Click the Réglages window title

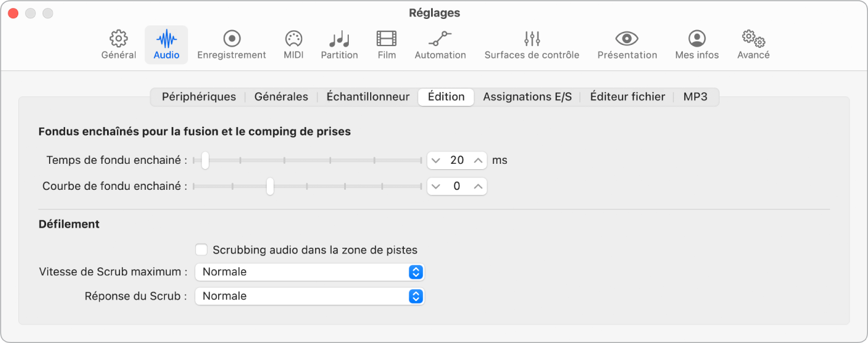[x=434, y=13]
